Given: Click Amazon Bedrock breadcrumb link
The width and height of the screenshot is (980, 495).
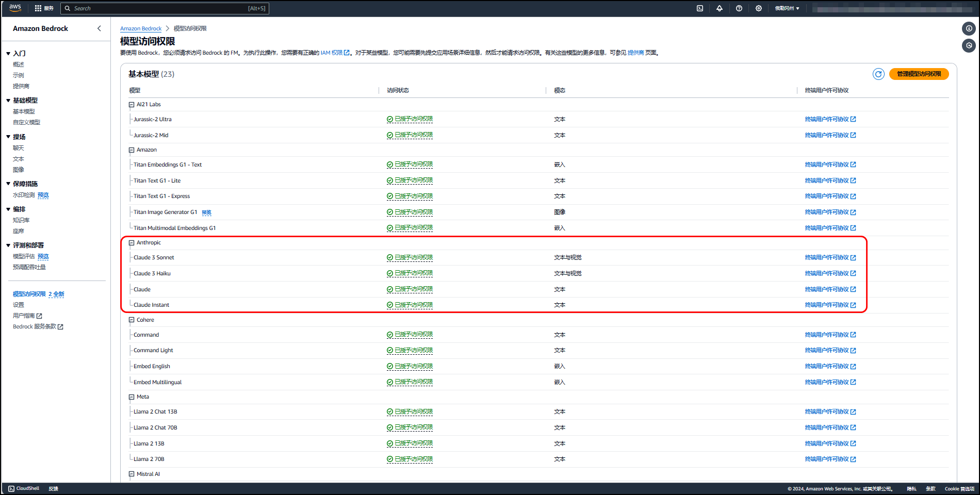Looking at the screenshot, I should point(141,29).
